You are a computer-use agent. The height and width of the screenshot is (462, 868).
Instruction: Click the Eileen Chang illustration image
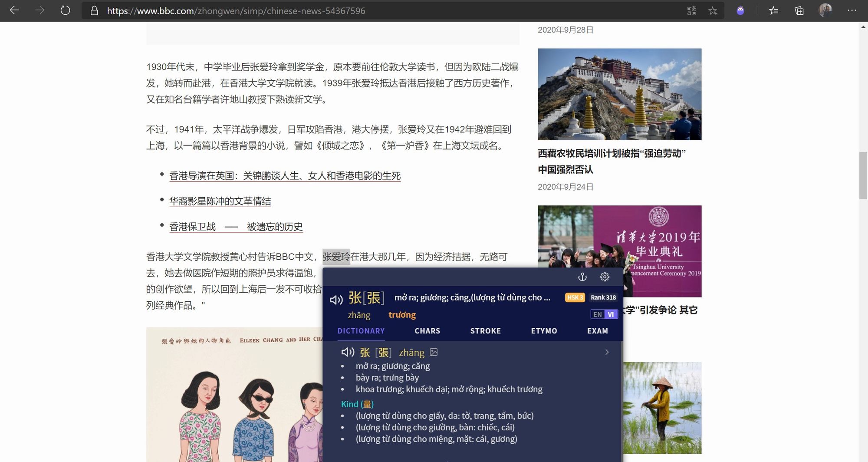234,395
